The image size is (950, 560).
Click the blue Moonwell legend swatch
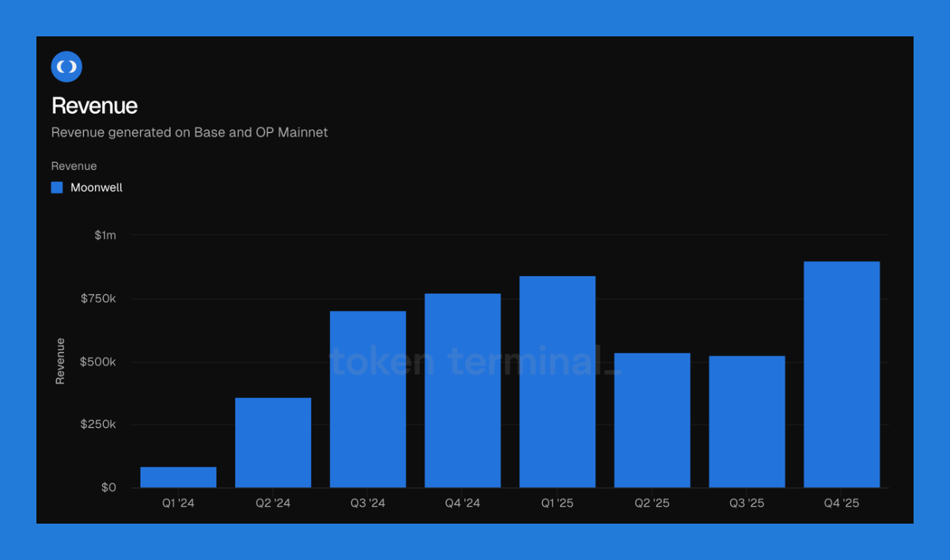(57, 187)
